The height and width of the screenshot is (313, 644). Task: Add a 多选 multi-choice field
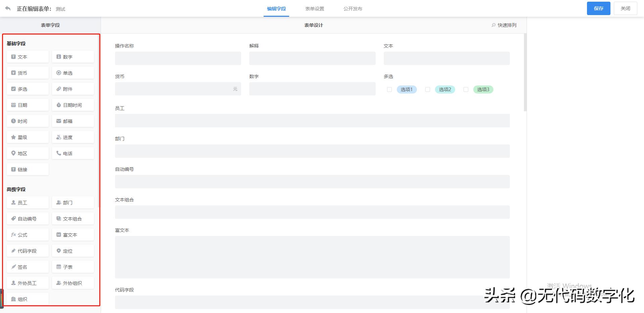28,89
